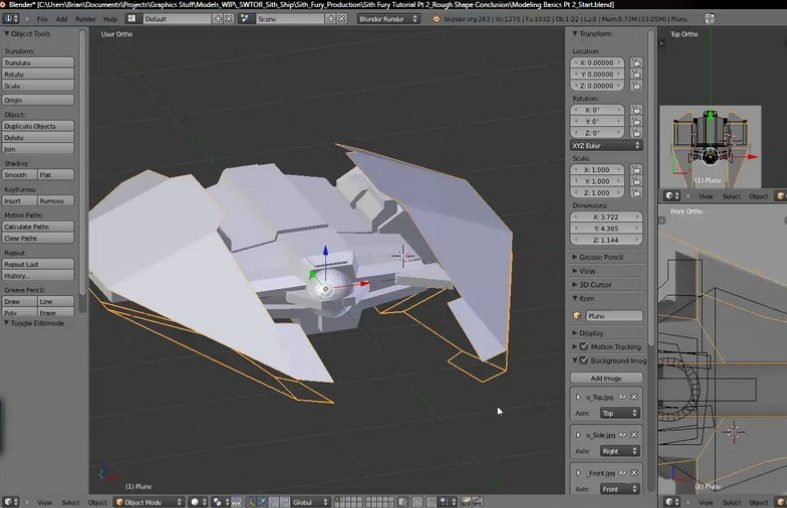Expand o_Side.jpg image settings triangle
This screenshot has height=508, width=787.
pyautogui.click(x=578, y=435)
